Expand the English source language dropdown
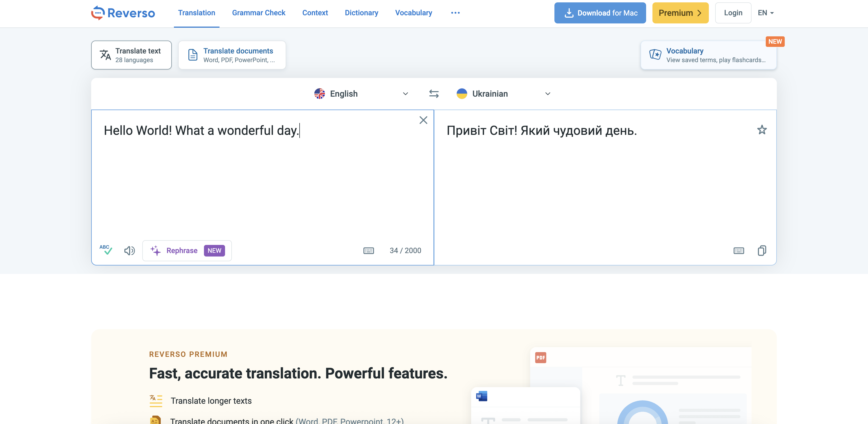Viewport: 868px width, 424px height. coord(405,94)
